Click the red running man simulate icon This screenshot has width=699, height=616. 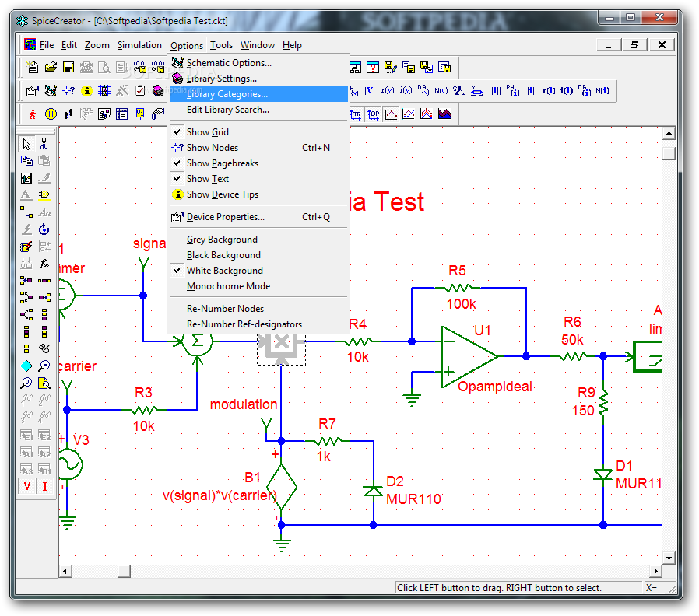pos(32,114)
